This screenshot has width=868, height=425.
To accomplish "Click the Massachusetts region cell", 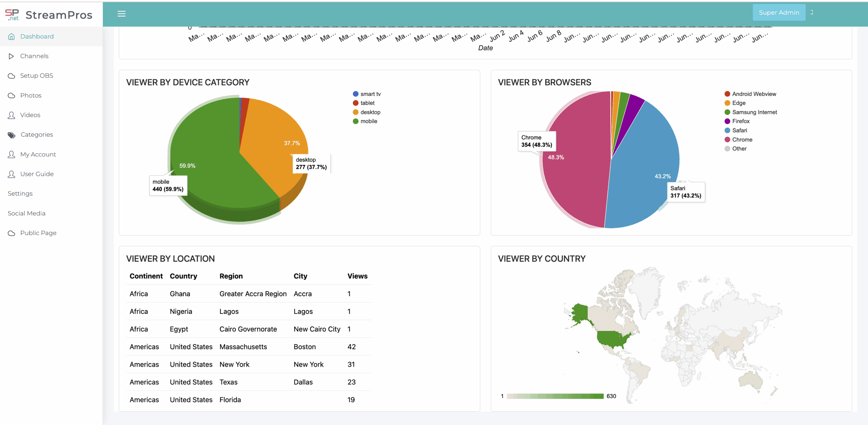I will coord(243,347).
